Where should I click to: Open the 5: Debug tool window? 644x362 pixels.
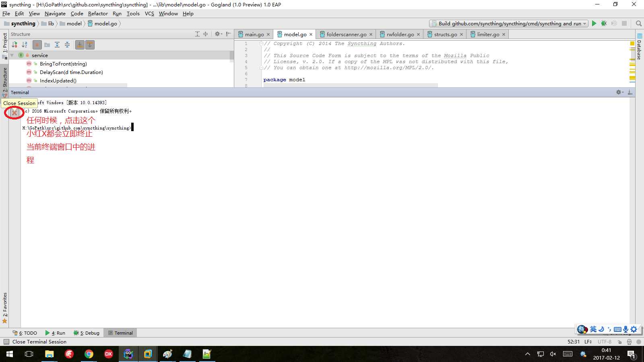pos(86,333)
